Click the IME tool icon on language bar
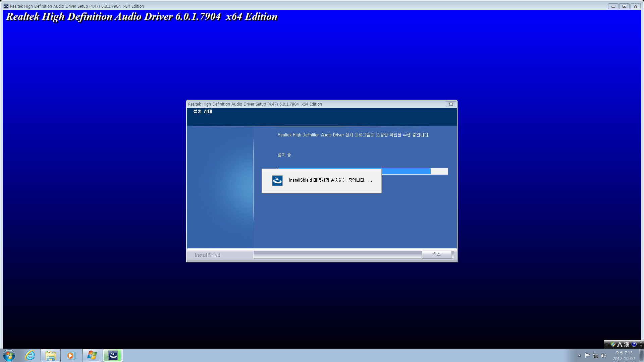This screenshot has width=644, height=362. point(613,344)
